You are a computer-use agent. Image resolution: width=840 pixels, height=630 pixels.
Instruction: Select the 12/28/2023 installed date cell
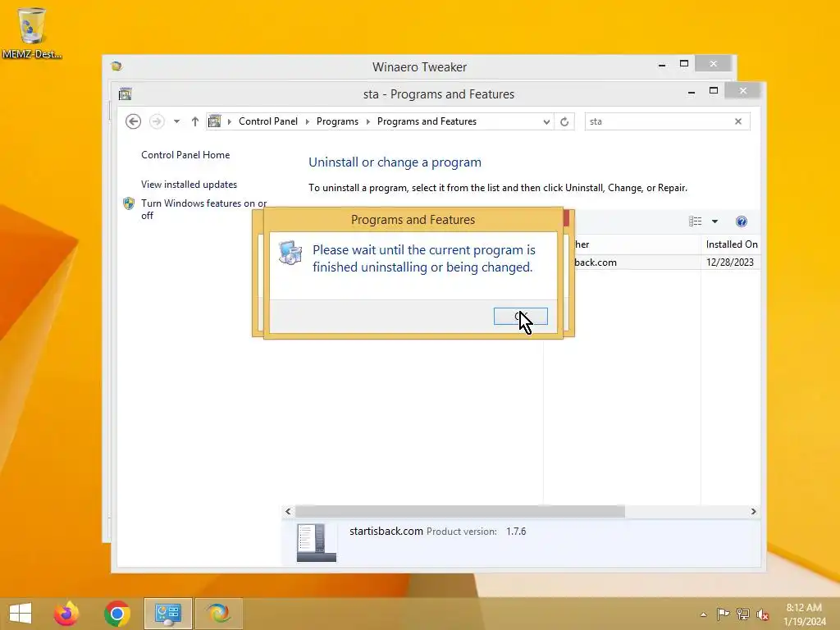[729, 262]
